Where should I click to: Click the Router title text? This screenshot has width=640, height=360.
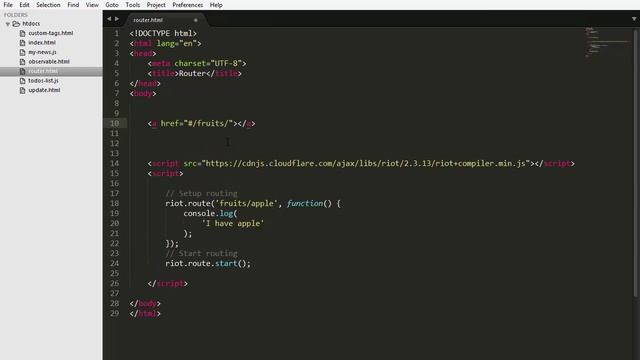point(192,73)
